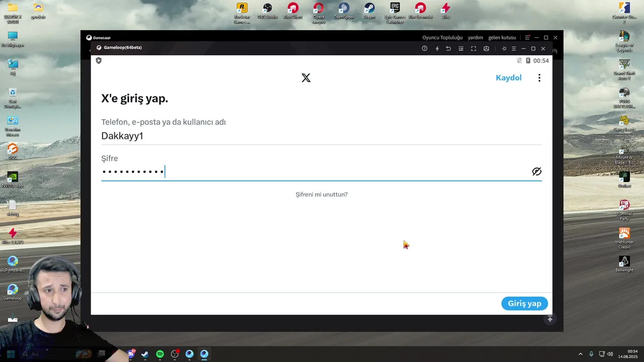Open the Riot İstemcisi desktop shortcut
Image resolution: width=644 pixels, height=362 pixels.
pos(421,11)
